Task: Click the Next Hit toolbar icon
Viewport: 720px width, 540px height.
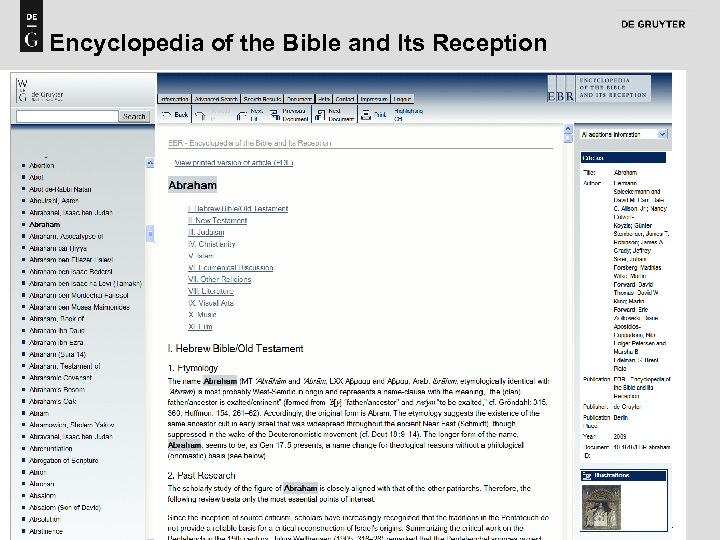Action: (242, 115)
